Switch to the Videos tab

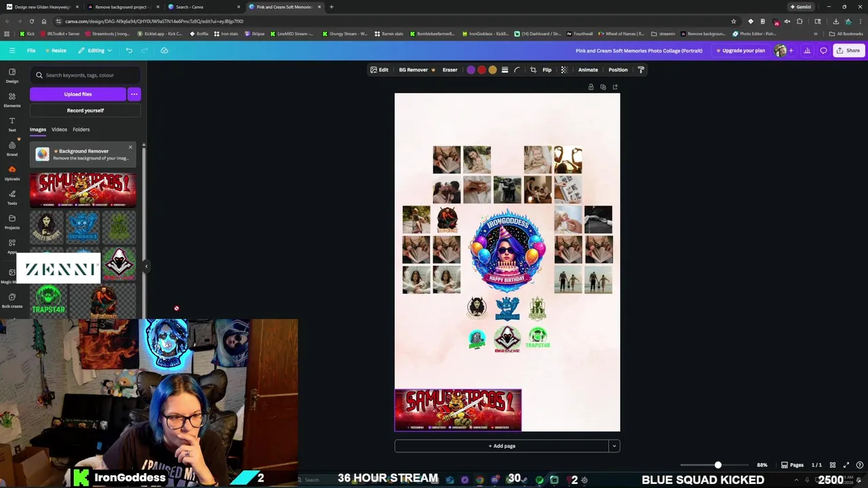coord(60,129)
